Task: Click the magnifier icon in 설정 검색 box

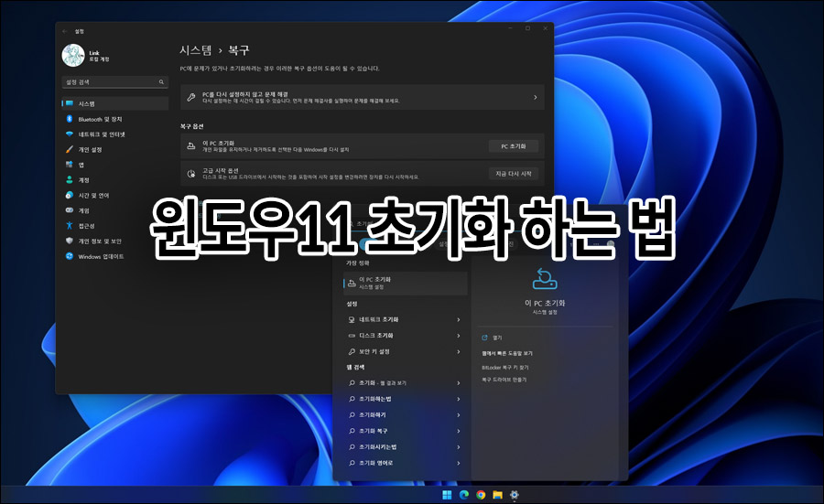Action: tap(161, 82)
